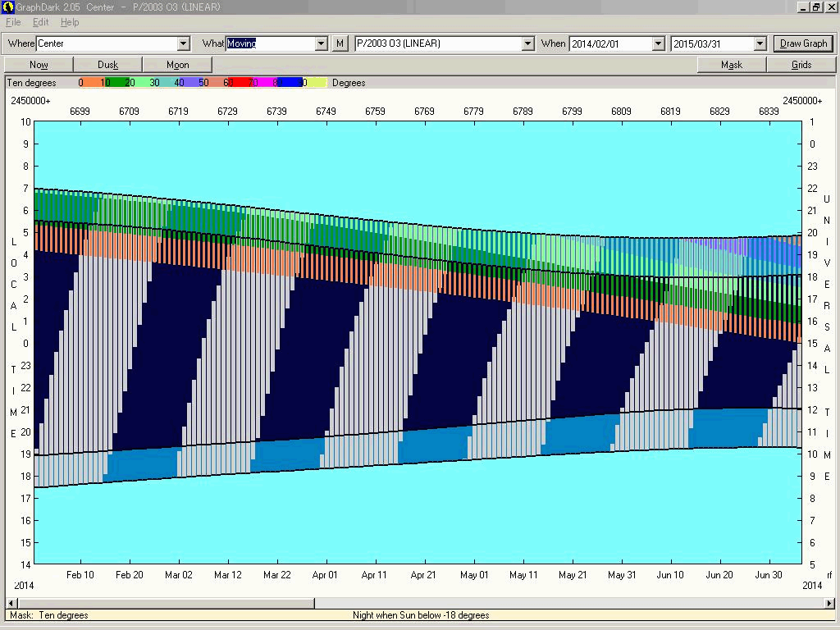The height and width of the screenshot is (630, 840).
Task: Expand the What type dropdown
Action: tap(322, 43)
